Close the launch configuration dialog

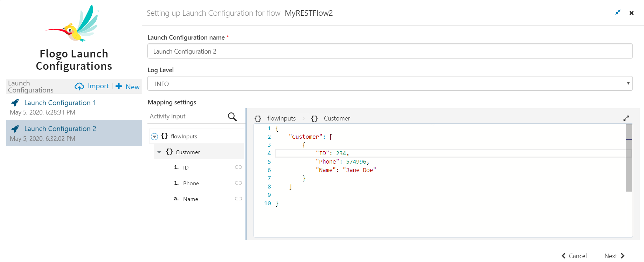pos(631,13)
